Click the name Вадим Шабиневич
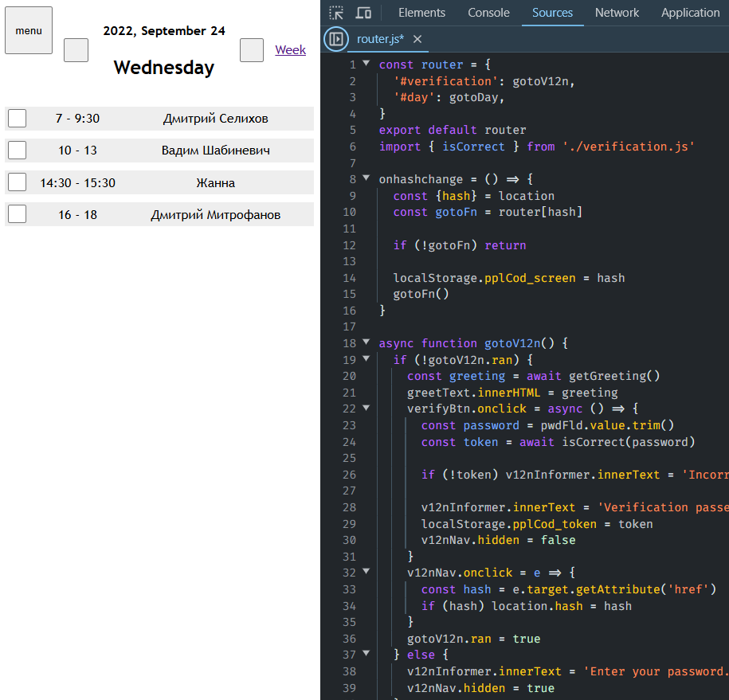Image resolution: width=729 pixels, height=700 pixels. click(216, 151)
